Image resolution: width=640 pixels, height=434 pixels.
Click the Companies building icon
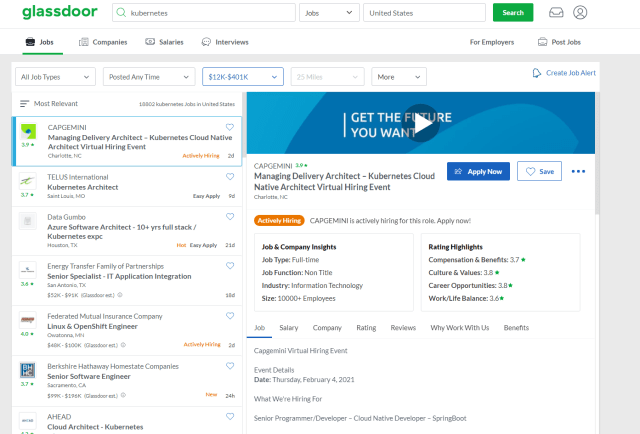coord(84,42)
